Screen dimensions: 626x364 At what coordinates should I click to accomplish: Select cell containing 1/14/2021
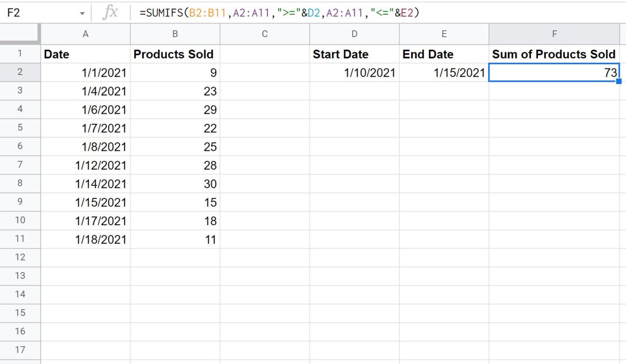85,184
